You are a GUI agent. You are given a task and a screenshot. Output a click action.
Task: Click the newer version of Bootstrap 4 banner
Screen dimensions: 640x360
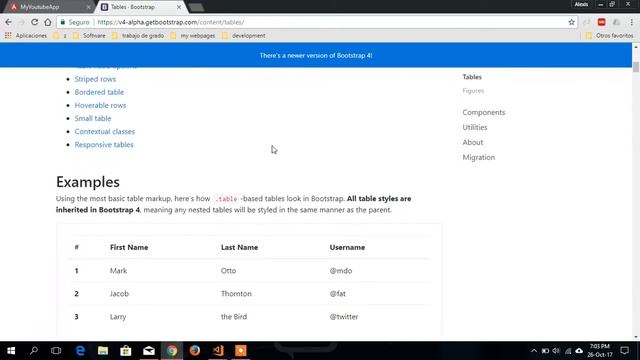316,55
